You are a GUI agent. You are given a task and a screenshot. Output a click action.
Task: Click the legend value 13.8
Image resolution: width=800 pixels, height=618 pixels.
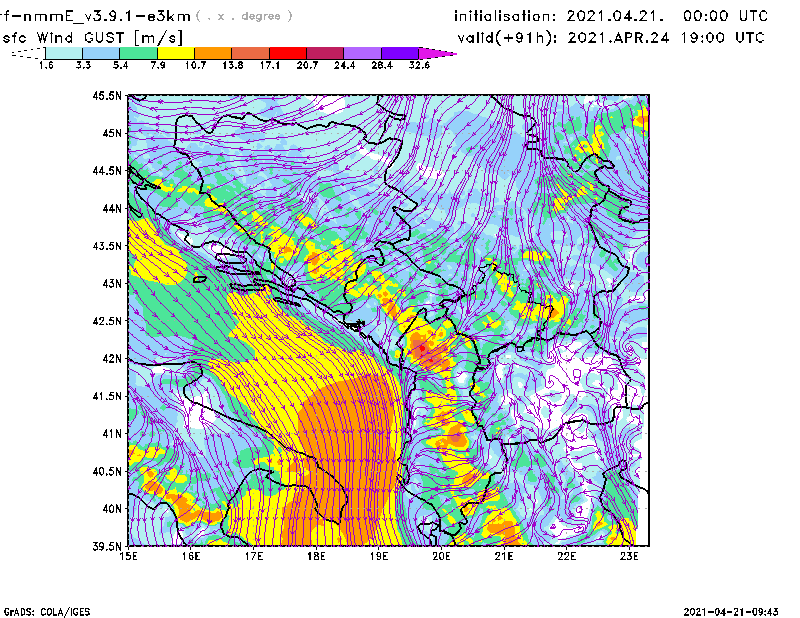click(233, 65)
